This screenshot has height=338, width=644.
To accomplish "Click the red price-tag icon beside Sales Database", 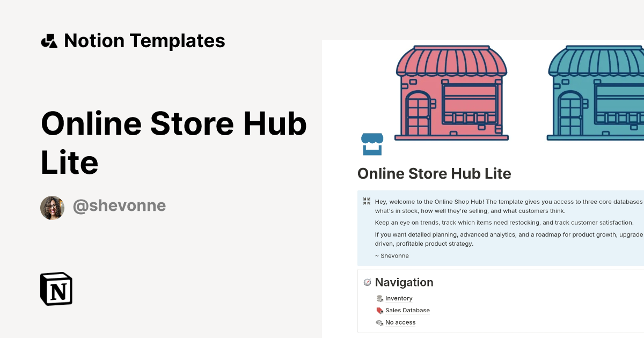I will pyautogui.click(x=379, y=310).
